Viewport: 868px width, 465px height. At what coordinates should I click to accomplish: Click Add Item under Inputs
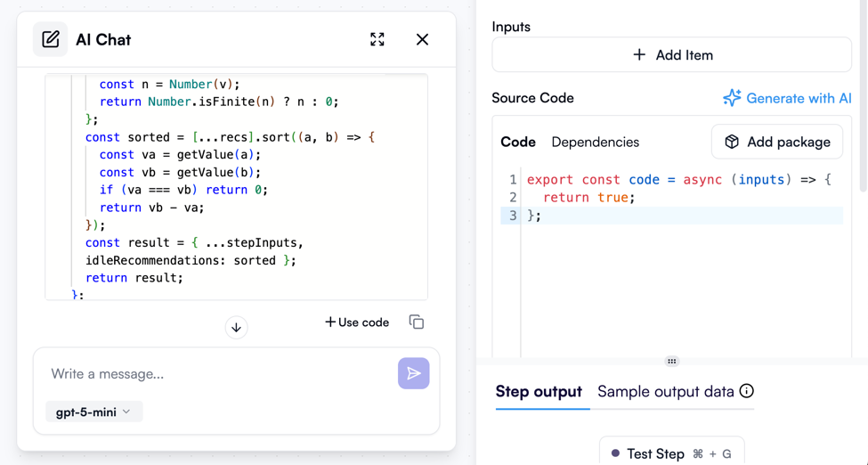coord(671,54)
